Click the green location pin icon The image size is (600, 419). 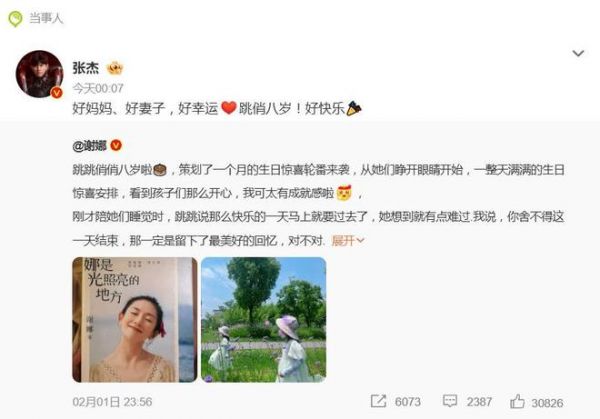[15, 18]
